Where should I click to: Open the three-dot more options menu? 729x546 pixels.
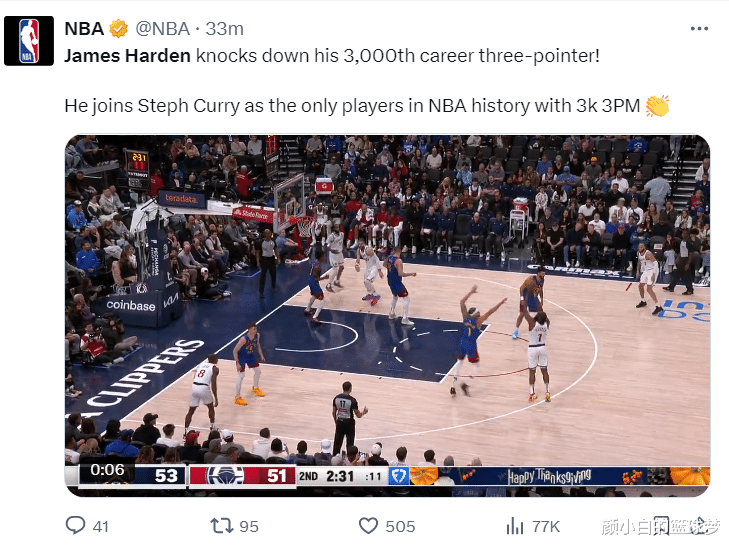coord(699,29)
